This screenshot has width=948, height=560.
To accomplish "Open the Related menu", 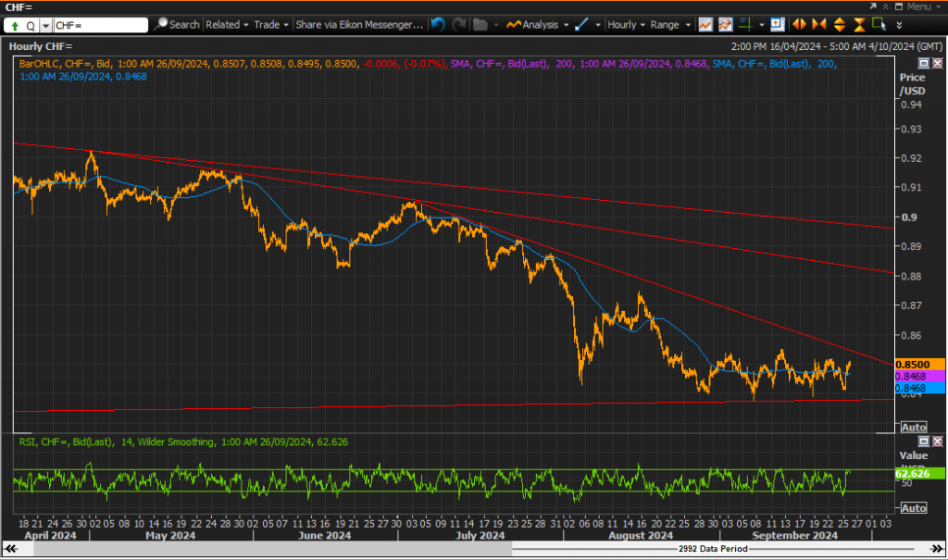I will [227, 25].
